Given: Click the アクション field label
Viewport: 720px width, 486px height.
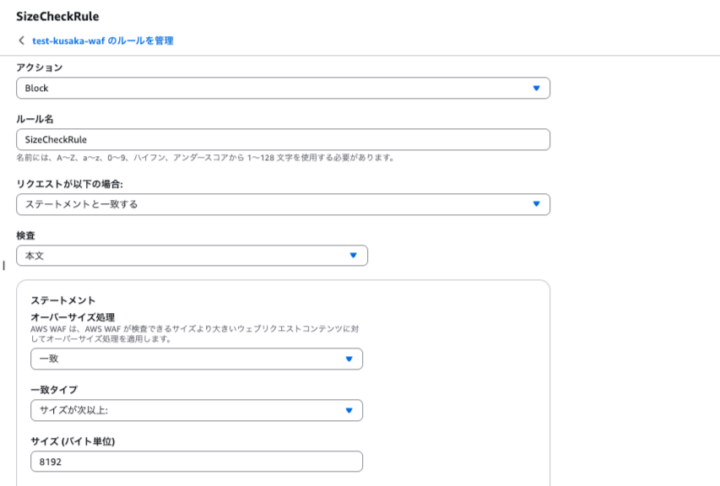Looking at the screenshot, I should pyautogui.click(x=39, y=68).
